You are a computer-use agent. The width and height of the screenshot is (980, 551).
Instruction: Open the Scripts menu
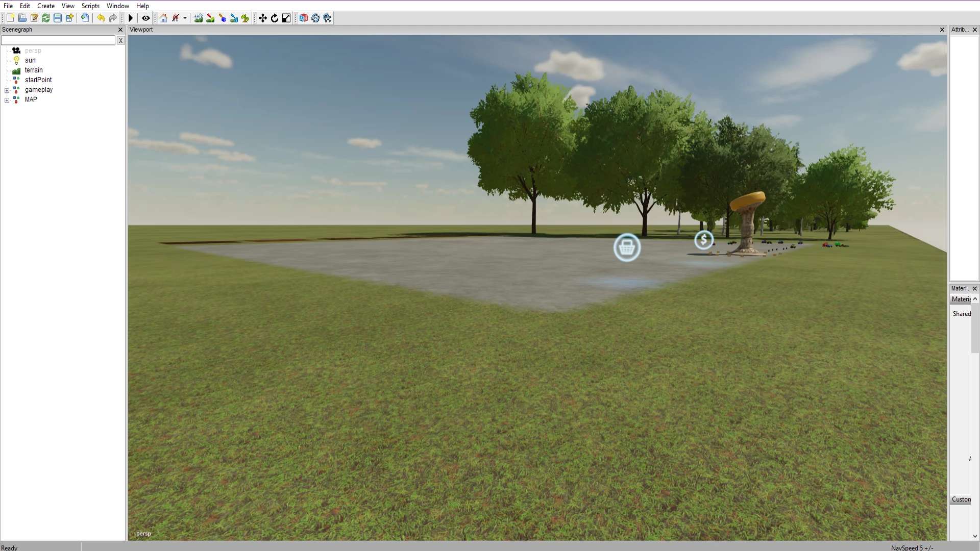point(90,6)
